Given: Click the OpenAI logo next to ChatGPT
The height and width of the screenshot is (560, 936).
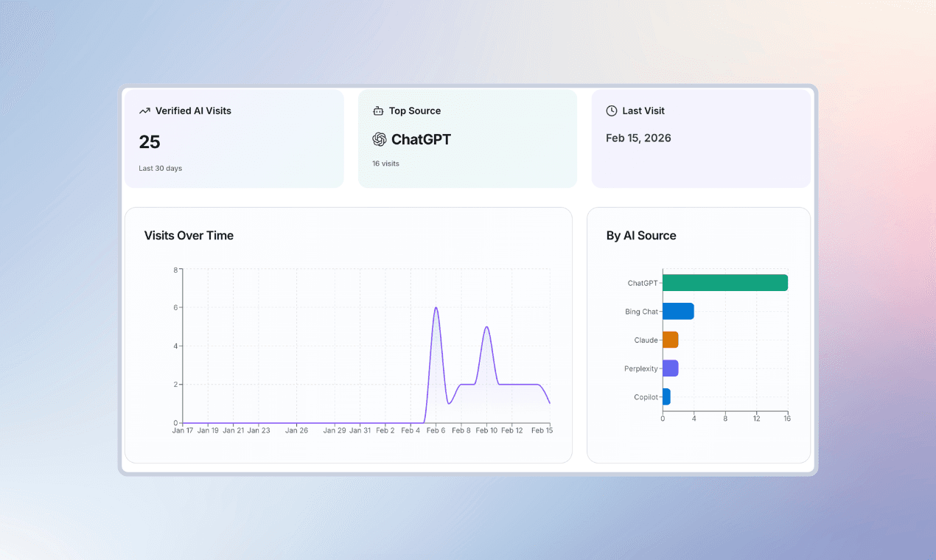Looking at the screenshot, I should click(380, 139).
